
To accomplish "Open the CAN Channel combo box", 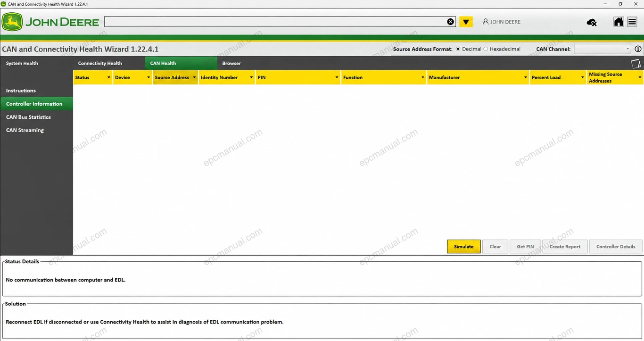I will (x=602, y=49).
